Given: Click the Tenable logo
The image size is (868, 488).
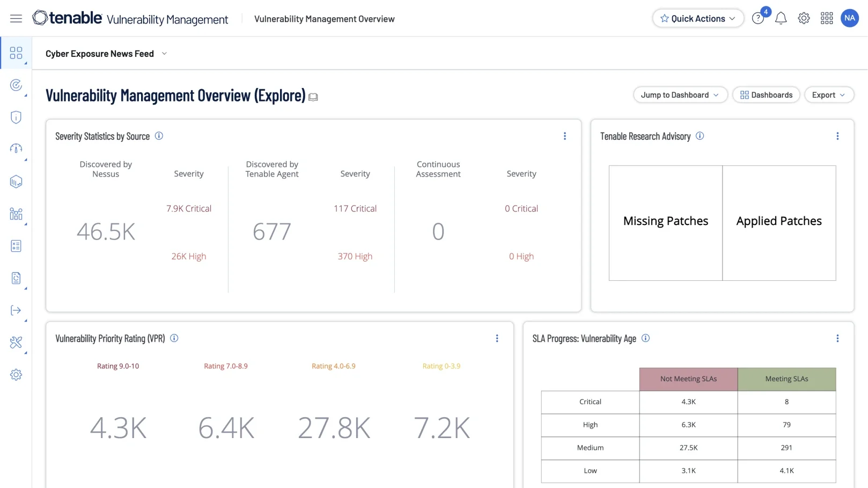Looking at the screenshot, I should click(x=67, y=18).
